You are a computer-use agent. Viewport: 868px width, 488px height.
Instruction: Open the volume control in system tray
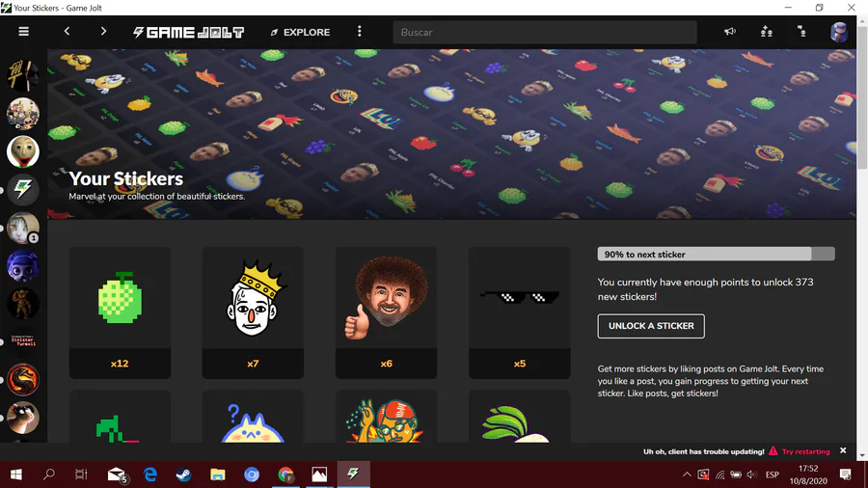tap(751, 474)
